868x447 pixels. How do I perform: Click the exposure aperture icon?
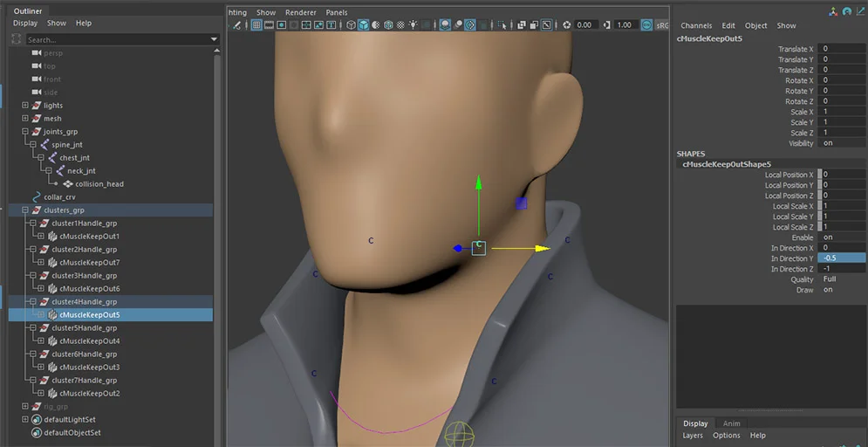click(x=566, y=25)
